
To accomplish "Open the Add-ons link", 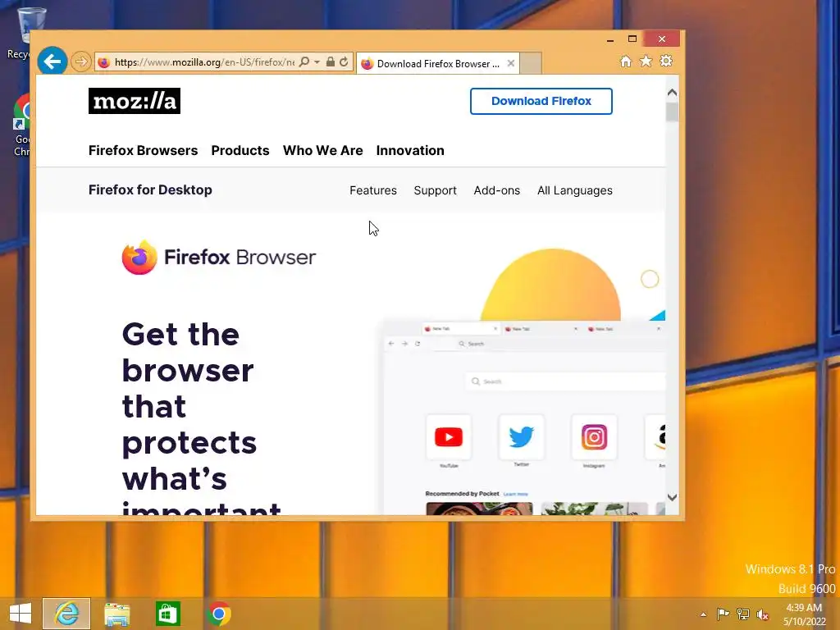I will coord(496,190).
